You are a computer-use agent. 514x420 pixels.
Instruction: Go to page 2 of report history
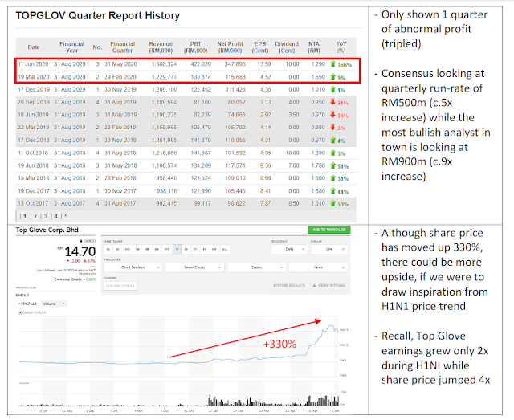click(x=35, y=216)
